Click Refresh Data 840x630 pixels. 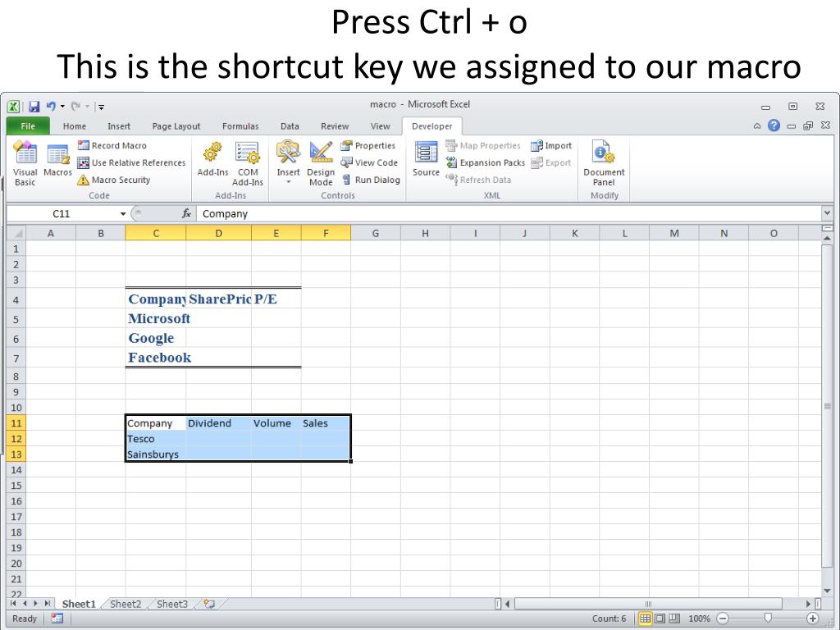[x=478, y=180]
